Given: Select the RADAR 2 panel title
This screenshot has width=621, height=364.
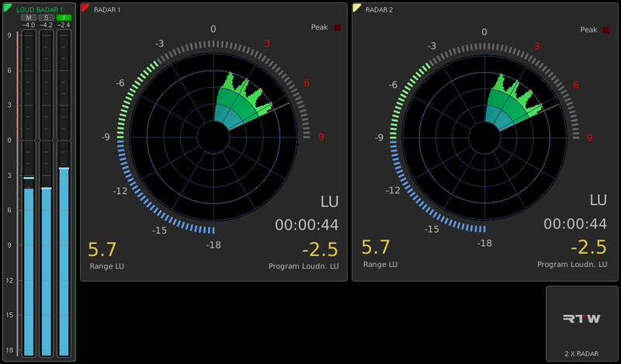Looking at the screenshot, I should [379, 10].
